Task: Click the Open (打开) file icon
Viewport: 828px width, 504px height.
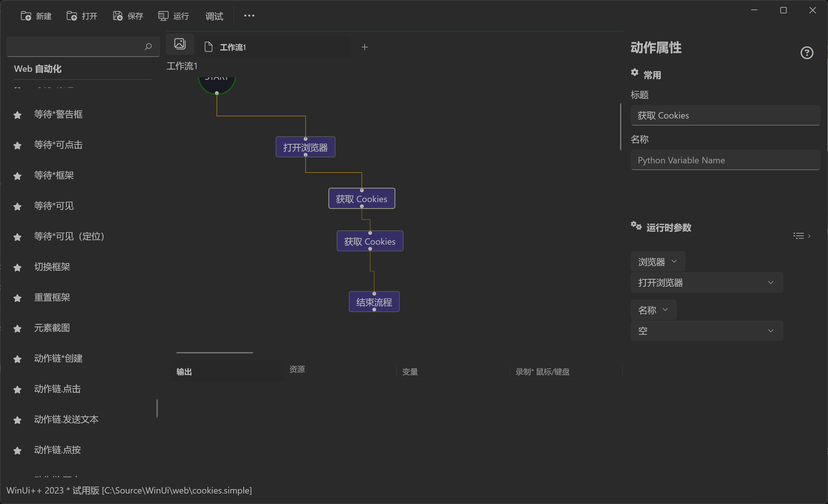Action: 72,16
